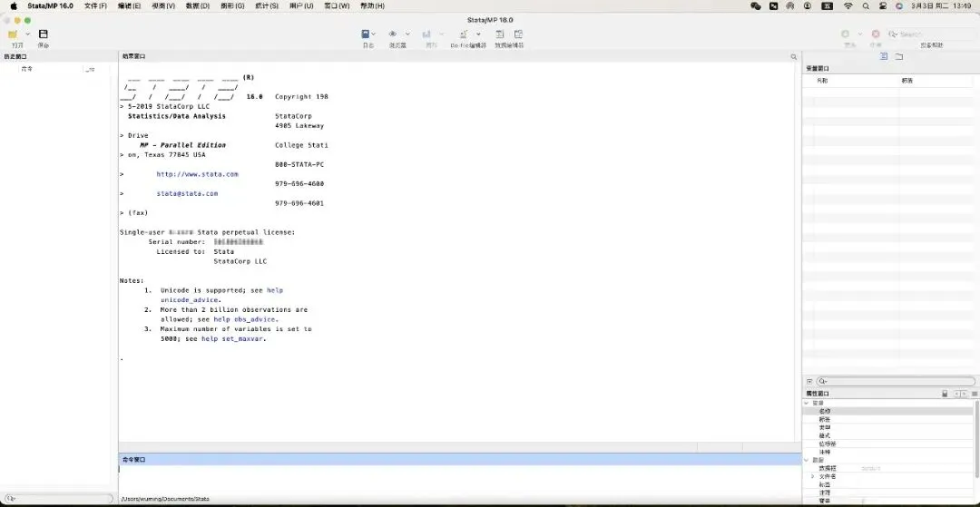This screenshot has width=980, height=507.
Task: Click the dimmed Graph chart icon
Action: tap(426, 34)
